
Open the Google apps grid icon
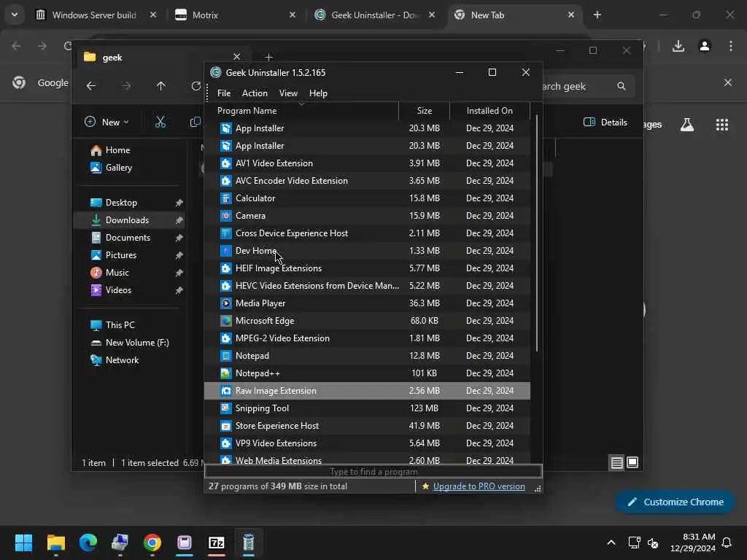[721, 125]
